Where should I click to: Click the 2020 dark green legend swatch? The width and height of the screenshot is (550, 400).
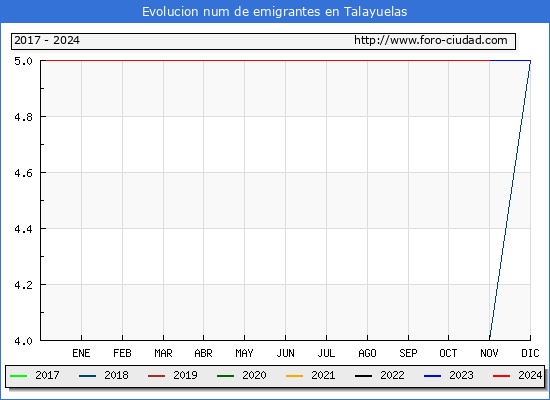[226, 376]
